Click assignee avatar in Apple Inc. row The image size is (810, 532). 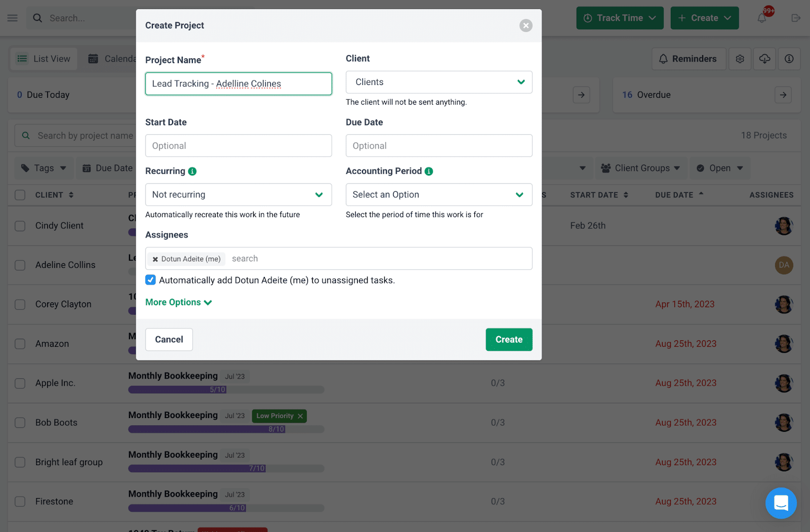pos(784,383)
